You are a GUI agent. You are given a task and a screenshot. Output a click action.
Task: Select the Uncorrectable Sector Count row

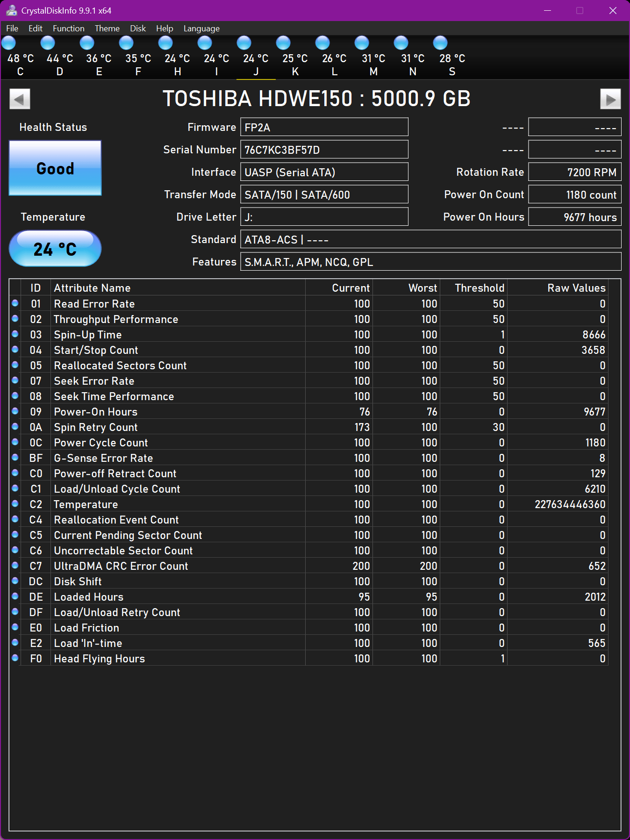(309, 550)
